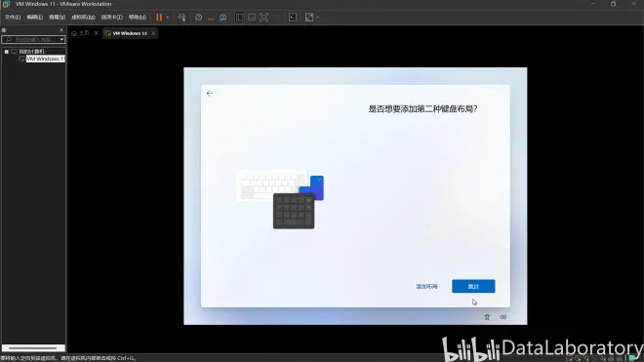This screenshot has width=644, height=362.
Task: Collapse the 我的计算机 tree node
Action: pyautogui.click(x=7, y=52)
